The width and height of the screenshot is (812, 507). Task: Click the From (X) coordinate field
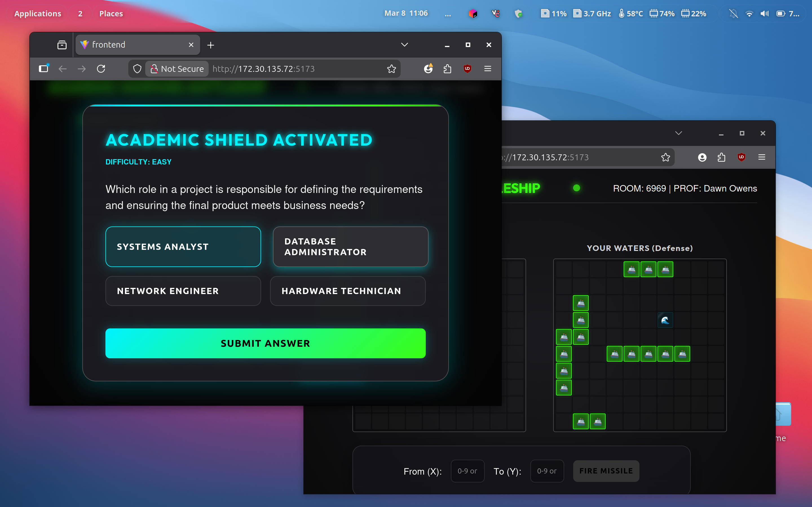[467, 471]
